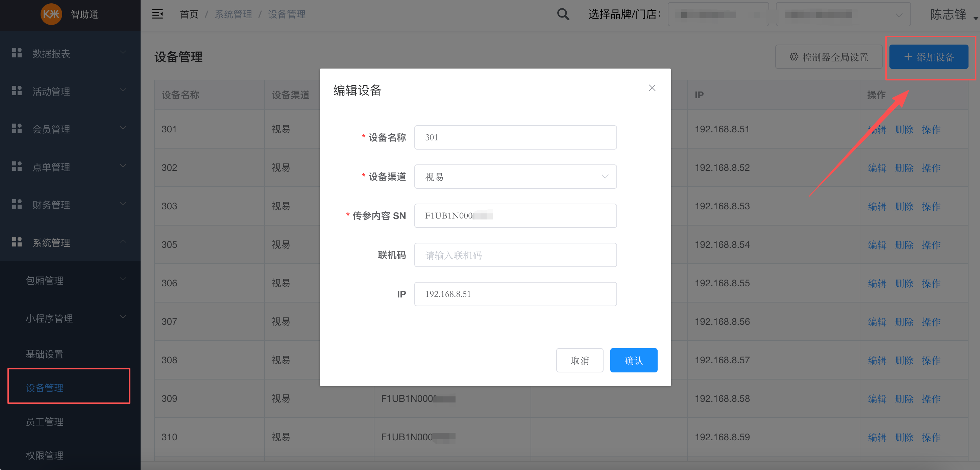The width and height of the screenshot is (980, 470).
Task: Expand the 包厢管理 submenu
Action: 45,281
